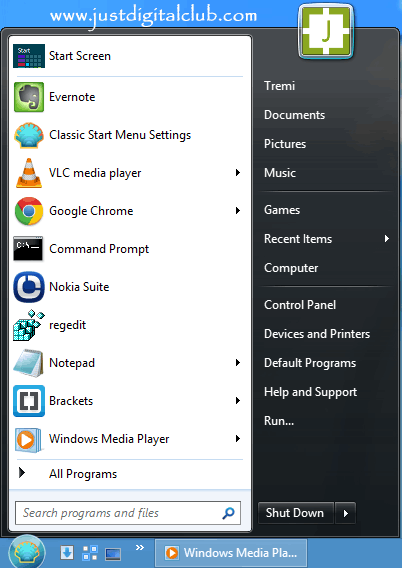This screenshot has width=402, height=568.
Task: Open Command Prompt via its black icon
Action: (28, 248)
